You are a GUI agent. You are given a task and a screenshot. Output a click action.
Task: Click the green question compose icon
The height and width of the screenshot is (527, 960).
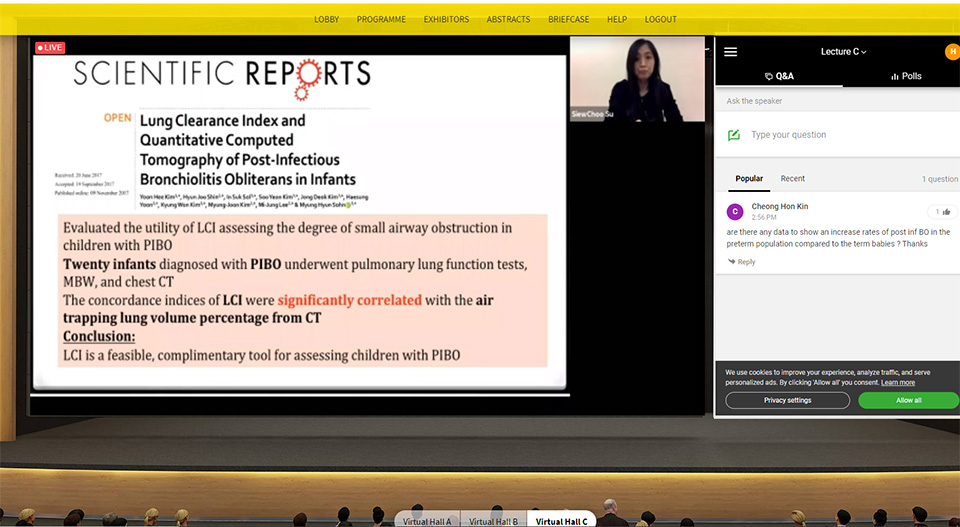pos(733,135)
